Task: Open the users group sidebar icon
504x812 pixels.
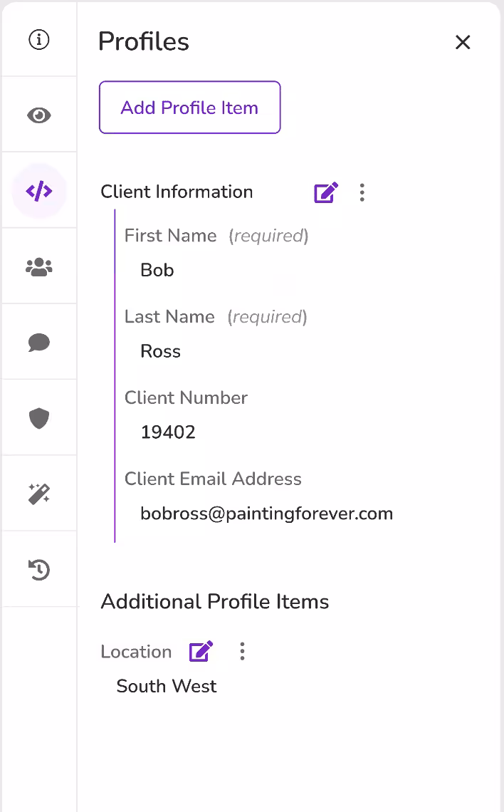Action: coord(39,267)
